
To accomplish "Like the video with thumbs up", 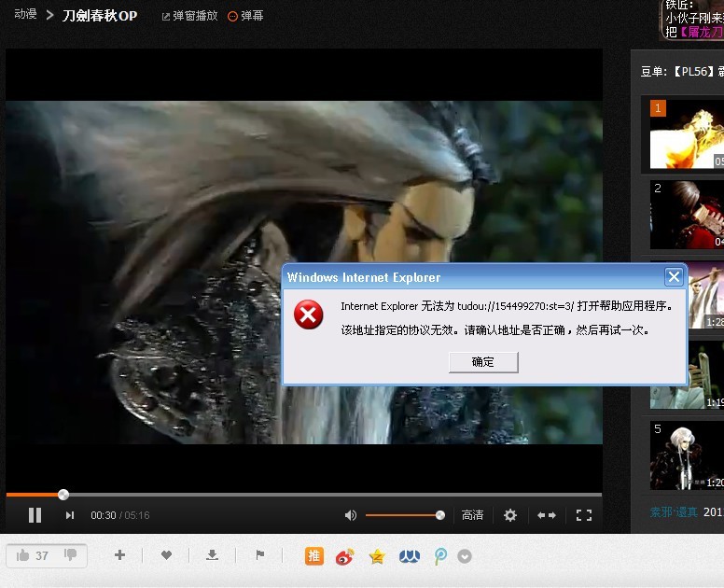I will (23, 555).
